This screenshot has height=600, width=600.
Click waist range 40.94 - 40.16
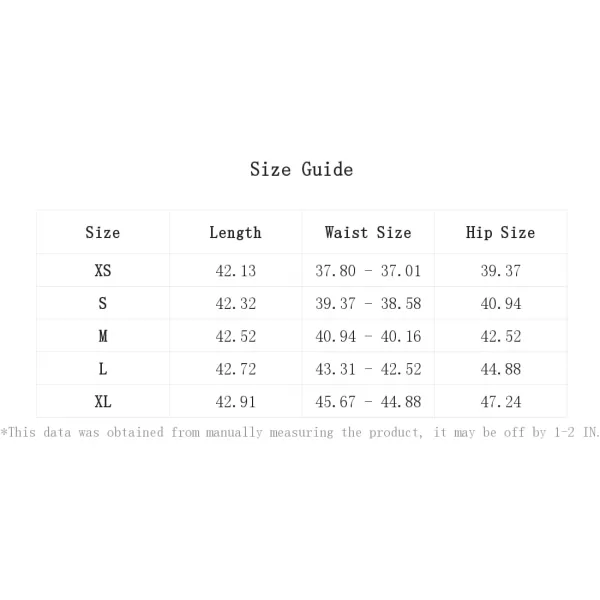[x=368, y=337]
